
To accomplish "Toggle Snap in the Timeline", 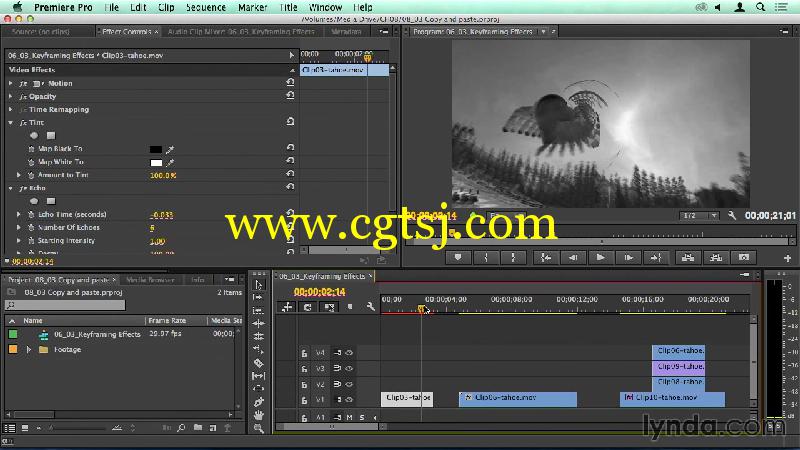I will (x=308, y=307).
